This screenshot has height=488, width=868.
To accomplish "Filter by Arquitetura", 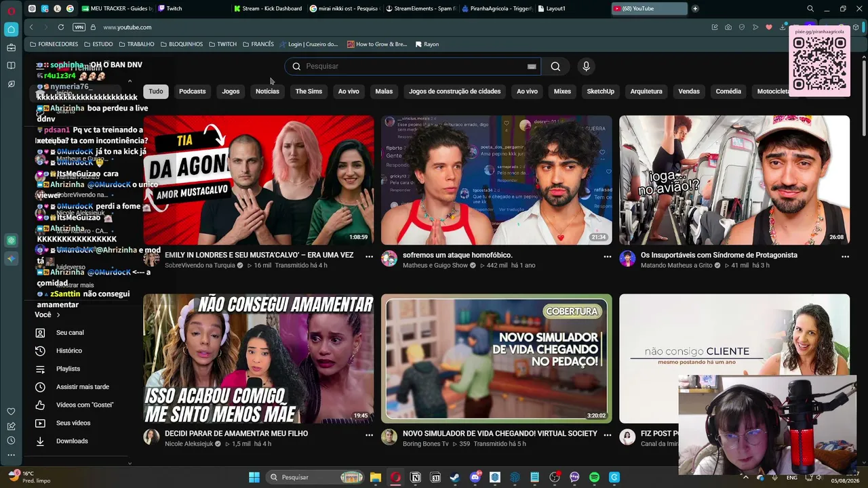I will tap(646, 91).
